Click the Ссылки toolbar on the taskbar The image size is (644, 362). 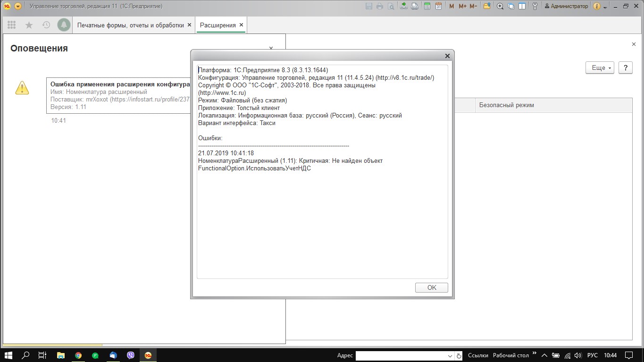(x=478, y=355)
